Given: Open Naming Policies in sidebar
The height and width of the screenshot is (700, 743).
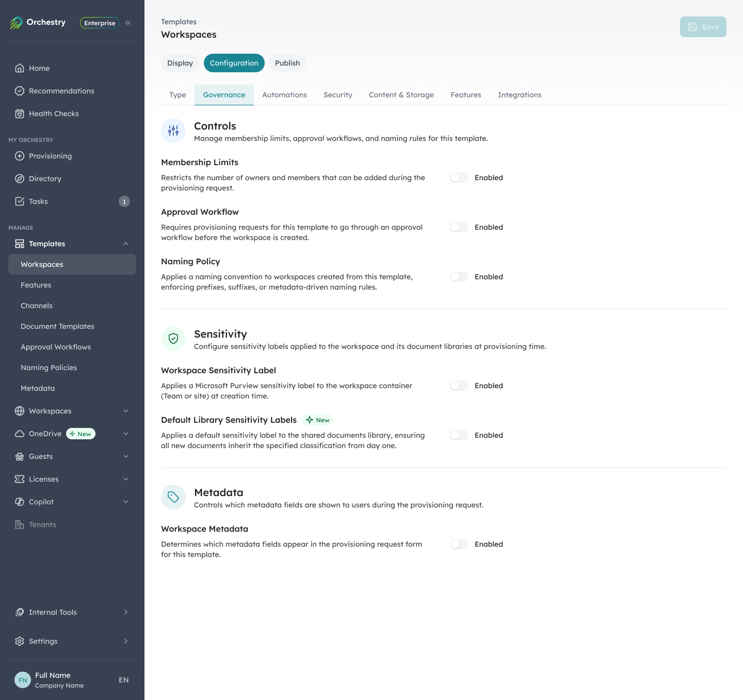Looking at the screenshot, I should point(72,368).
